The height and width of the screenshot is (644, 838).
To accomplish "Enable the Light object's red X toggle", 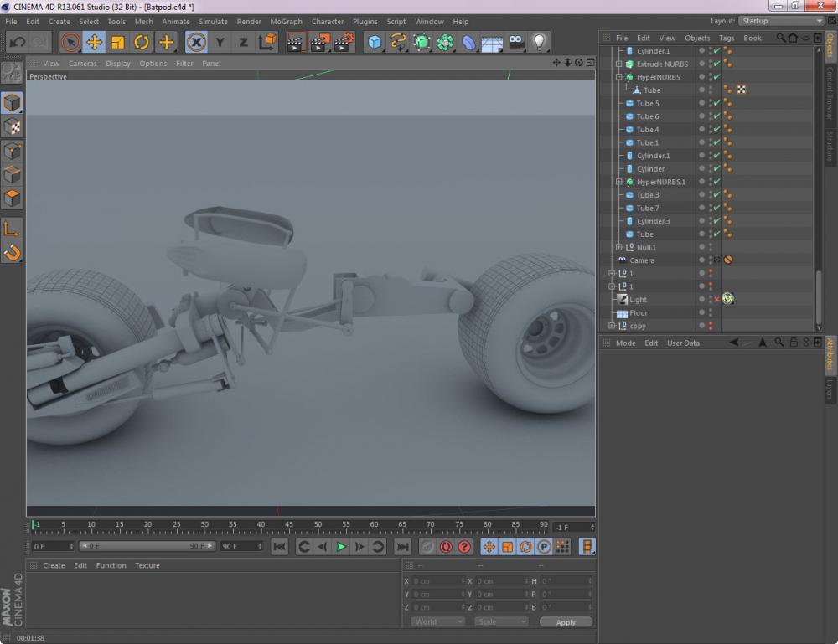I will (x=716, y=300).
